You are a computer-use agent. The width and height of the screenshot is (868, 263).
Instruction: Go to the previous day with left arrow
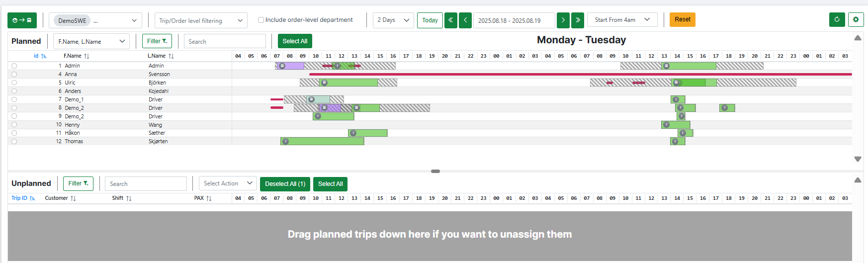click(x=465, y=20)
